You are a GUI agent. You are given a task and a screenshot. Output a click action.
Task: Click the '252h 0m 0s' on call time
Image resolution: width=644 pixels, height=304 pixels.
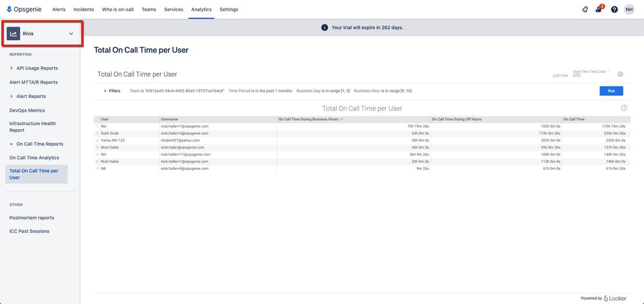click(616, 140)
